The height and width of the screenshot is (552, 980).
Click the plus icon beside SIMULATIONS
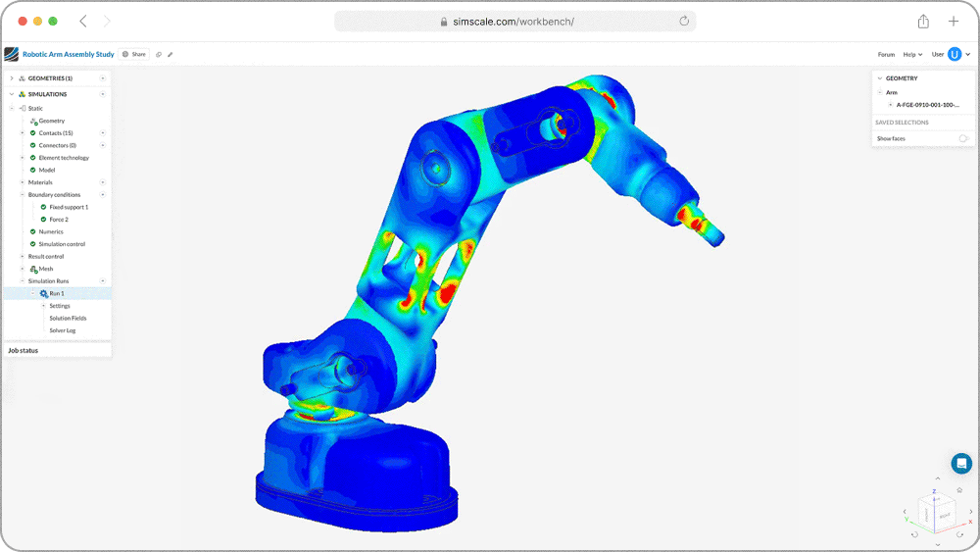click(103, 94)
